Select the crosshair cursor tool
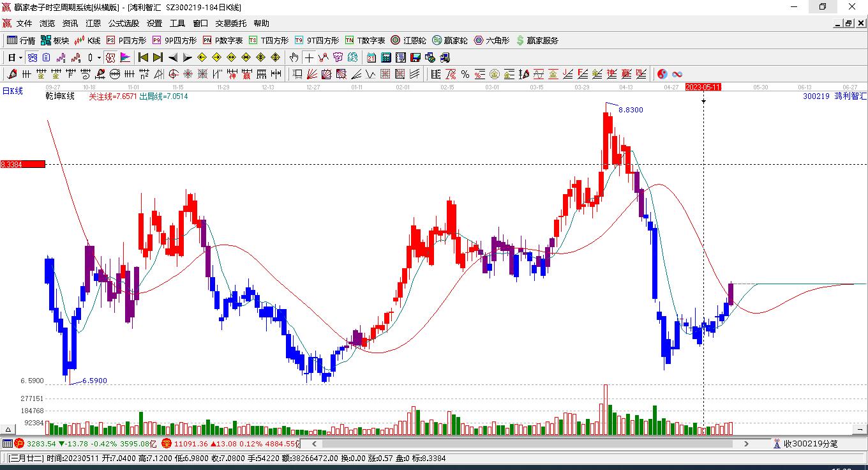Screen dimensions: 868x470 [309, 57]
